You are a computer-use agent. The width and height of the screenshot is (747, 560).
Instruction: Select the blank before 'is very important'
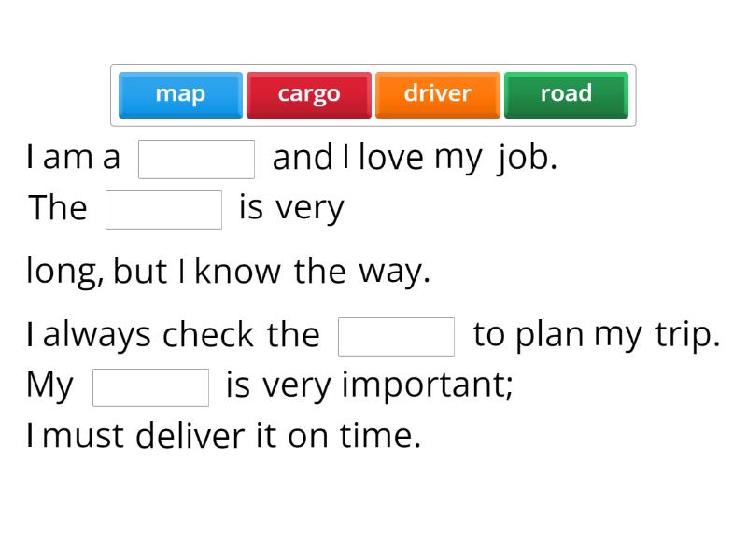click(151, 385)
